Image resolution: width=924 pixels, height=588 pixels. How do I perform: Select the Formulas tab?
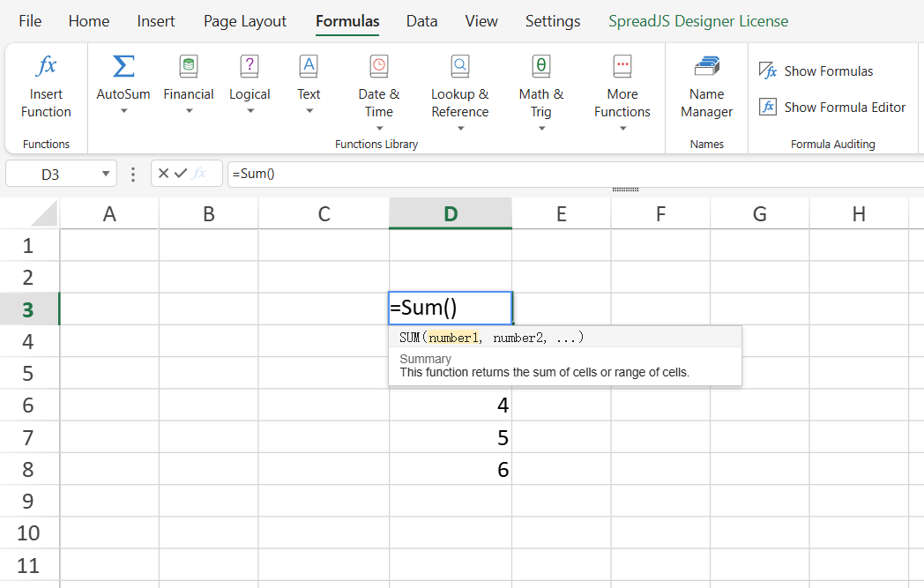coord(347,22)
